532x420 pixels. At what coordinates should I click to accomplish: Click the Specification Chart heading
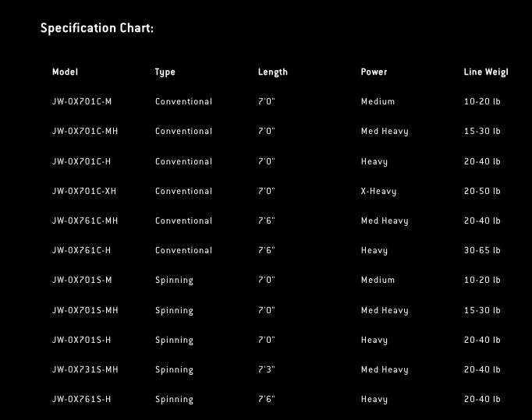coord(97,28)
